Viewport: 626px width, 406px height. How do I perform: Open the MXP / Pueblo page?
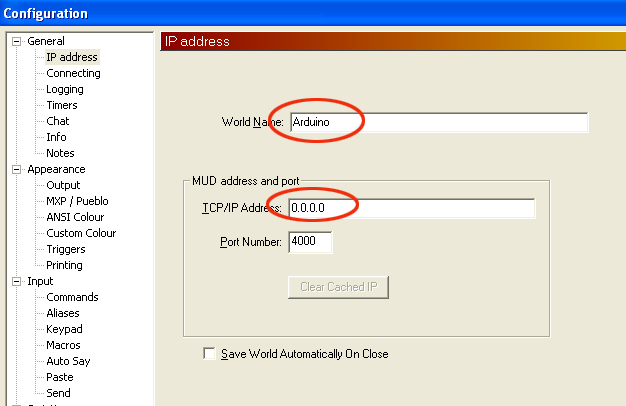(77, 201)
